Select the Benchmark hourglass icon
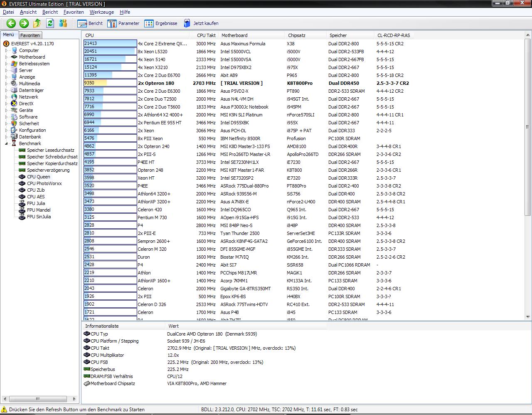 [15, 143]
